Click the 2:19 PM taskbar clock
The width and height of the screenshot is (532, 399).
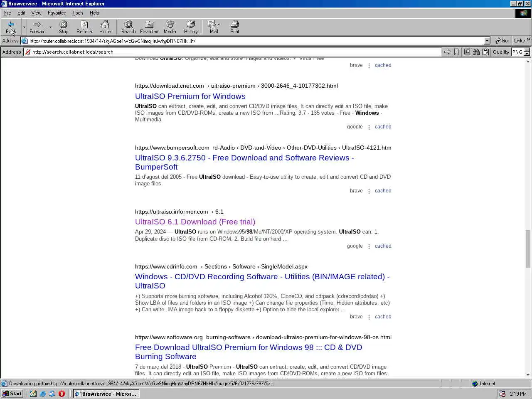(x=518, y=394)
